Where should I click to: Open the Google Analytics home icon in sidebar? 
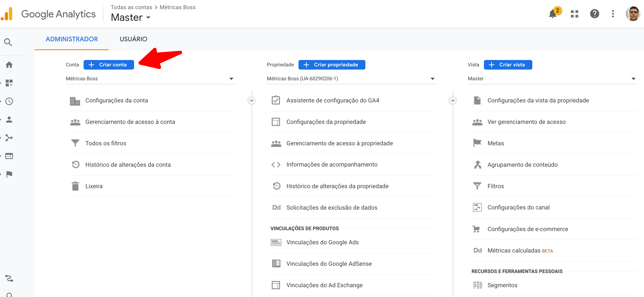click(9, 65)
